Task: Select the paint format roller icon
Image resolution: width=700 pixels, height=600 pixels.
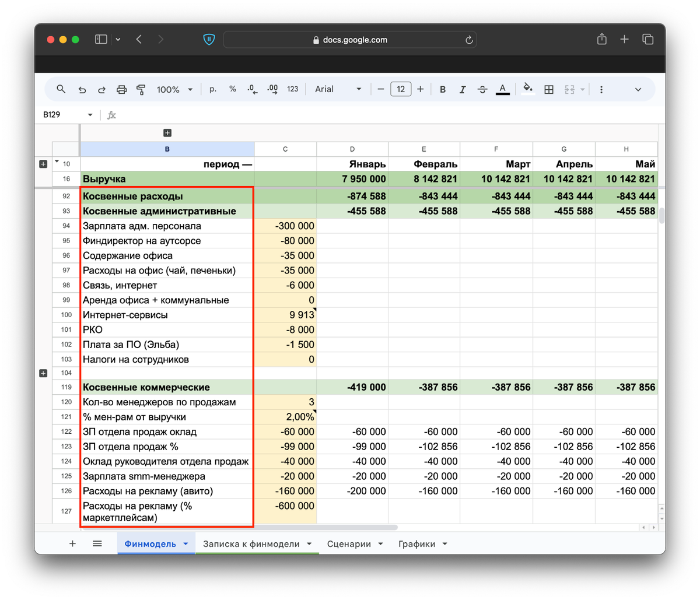Action: coord(141,89)
